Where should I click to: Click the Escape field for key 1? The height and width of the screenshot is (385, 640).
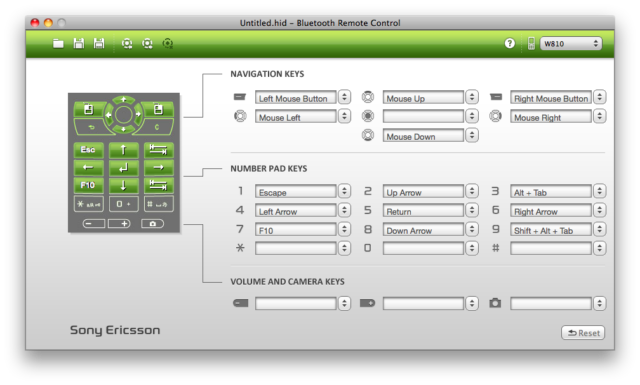pos(296,191)
